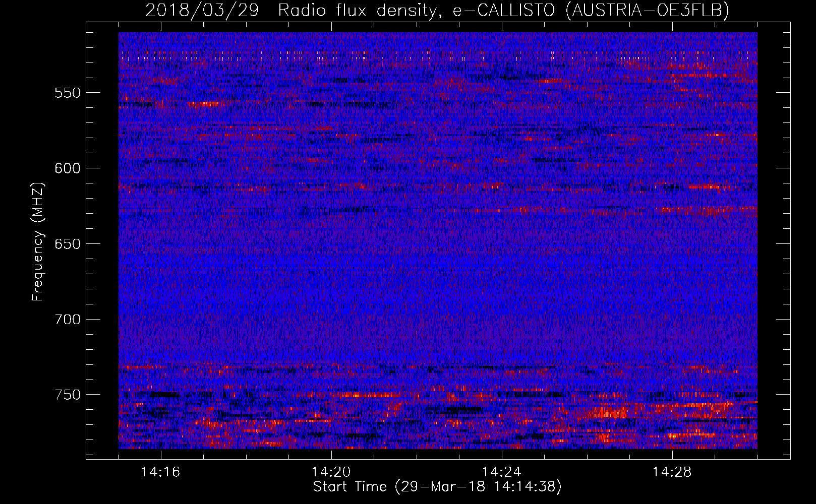Click the 14:28 time tick label

pyautogui.click(x=672, y=472)
